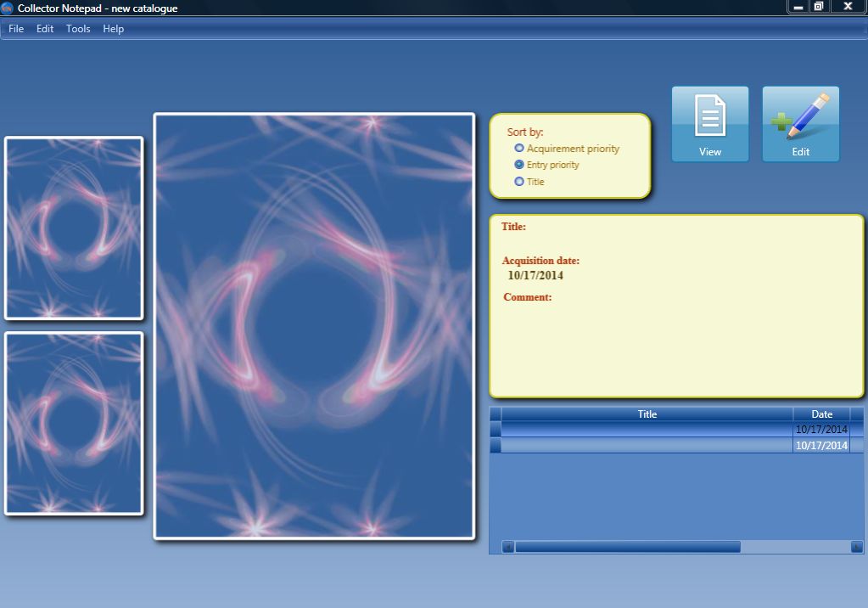This screenshot has height=608, width=868.
Task: Click the large image preview
Action: [313, 326]
